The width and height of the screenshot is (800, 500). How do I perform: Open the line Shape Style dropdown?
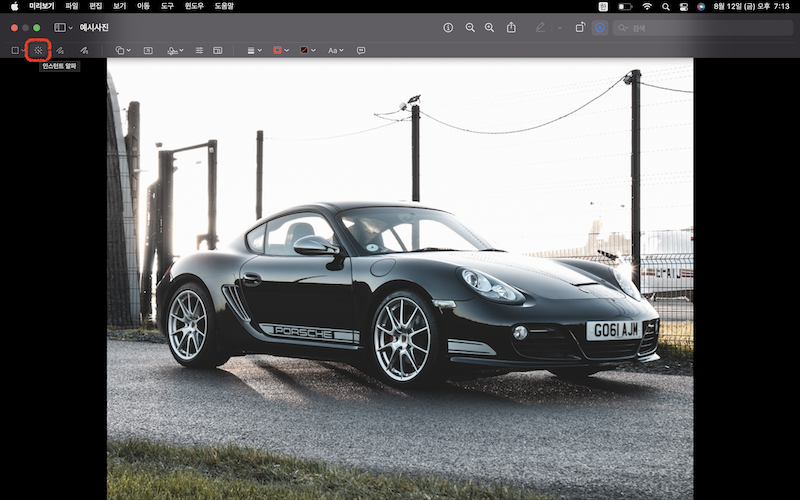255,51
